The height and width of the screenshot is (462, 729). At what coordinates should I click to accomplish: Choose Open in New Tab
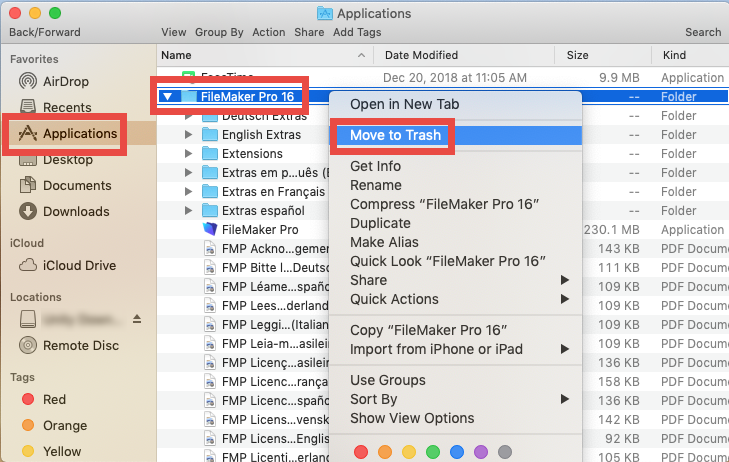coord(456,104)
